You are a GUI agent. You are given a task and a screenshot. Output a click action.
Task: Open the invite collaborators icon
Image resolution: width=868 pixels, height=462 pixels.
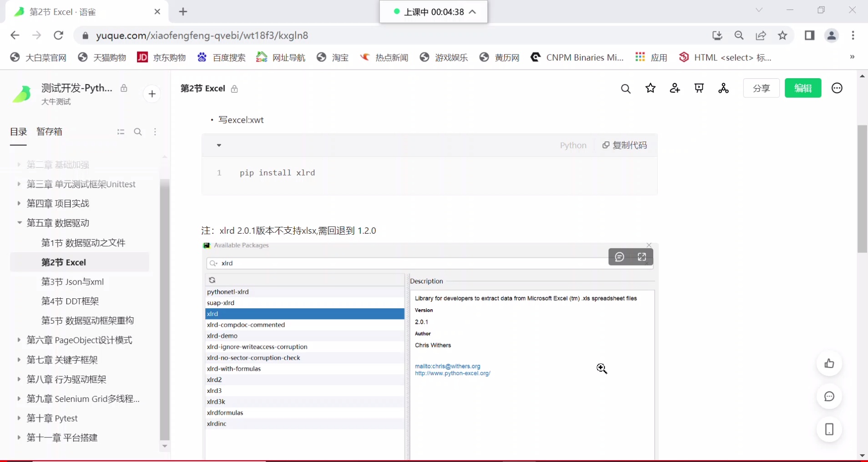tap(675, 89)
